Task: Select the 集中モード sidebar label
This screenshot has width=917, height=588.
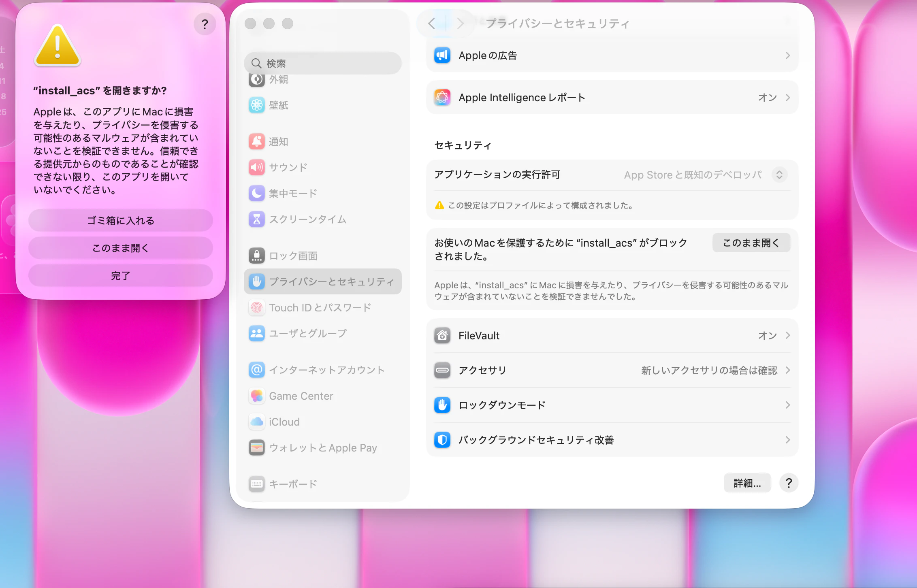Action: (293, 193)
